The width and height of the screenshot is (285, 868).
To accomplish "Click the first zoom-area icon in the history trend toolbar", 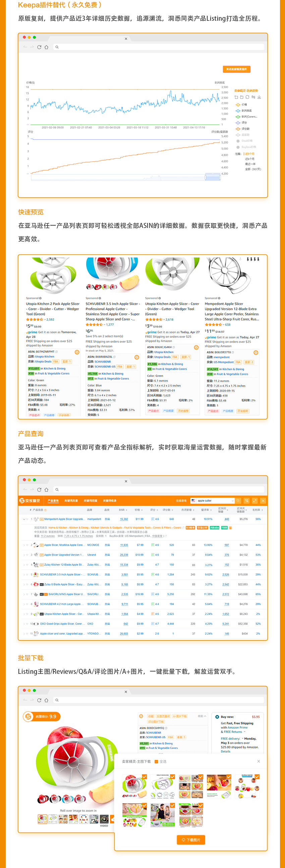I will point(236,97).
